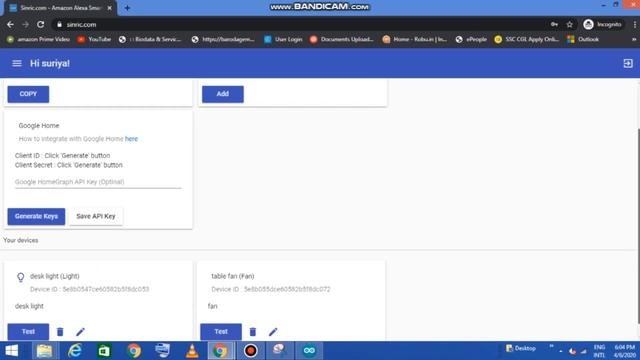Click the logout icon in the header

628,63
